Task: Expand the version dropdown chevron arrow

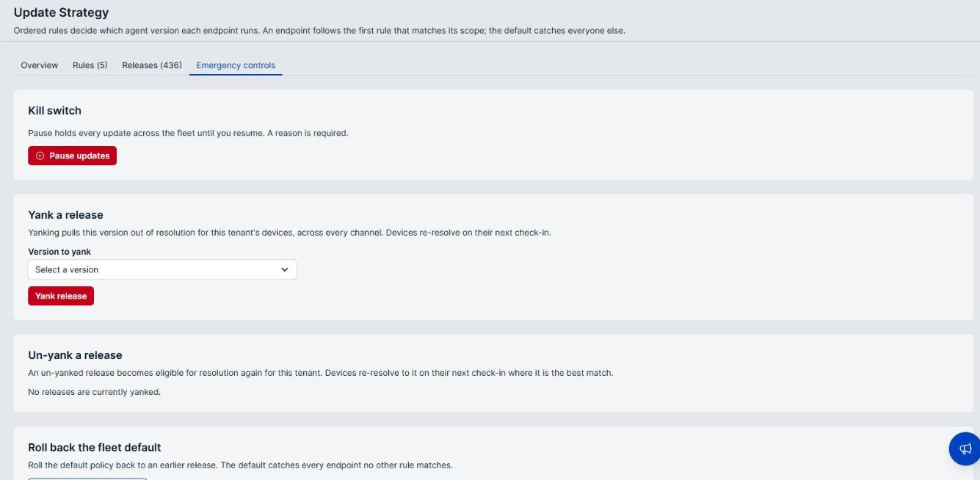Action: pyautogui.click(x=285, y=269)
